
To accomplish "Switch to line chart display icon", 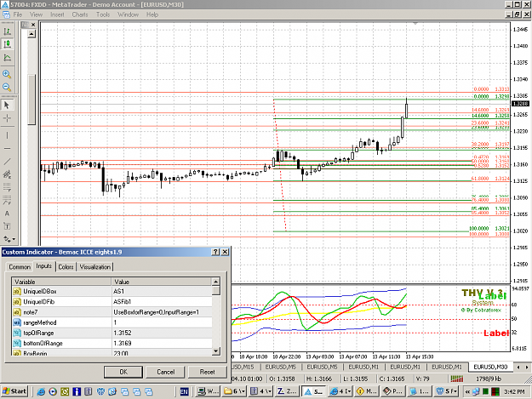I will pyautogui.click(x=7, y=57).
